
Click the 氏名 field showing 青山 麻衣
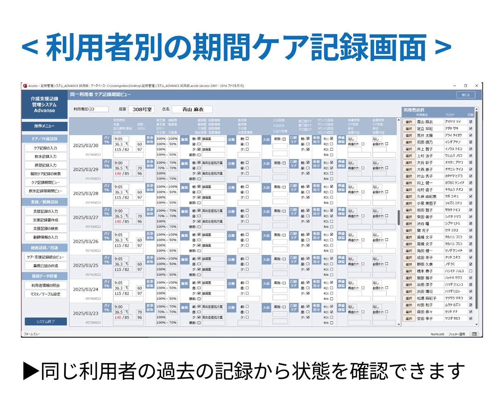[193, 109]
